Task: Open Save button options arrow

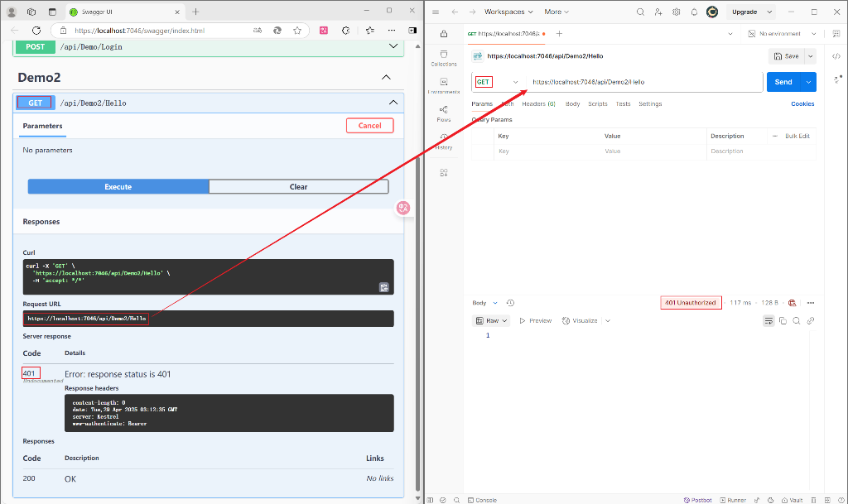Action: pos(810,56)
